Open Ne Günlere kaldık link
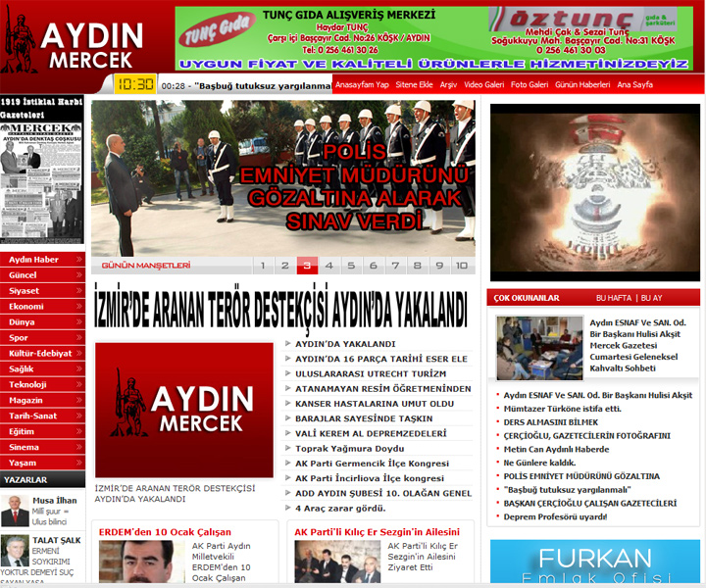 coord(539,463)
